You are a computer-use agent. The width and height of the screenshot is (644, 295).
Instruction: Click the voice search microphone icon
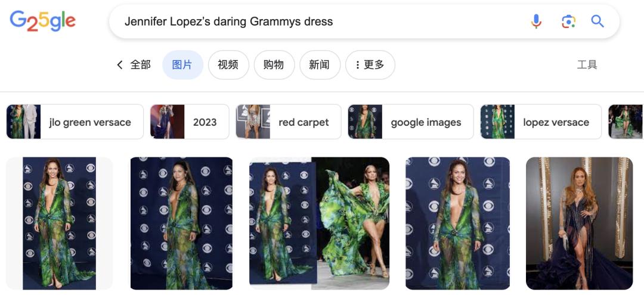536,22
